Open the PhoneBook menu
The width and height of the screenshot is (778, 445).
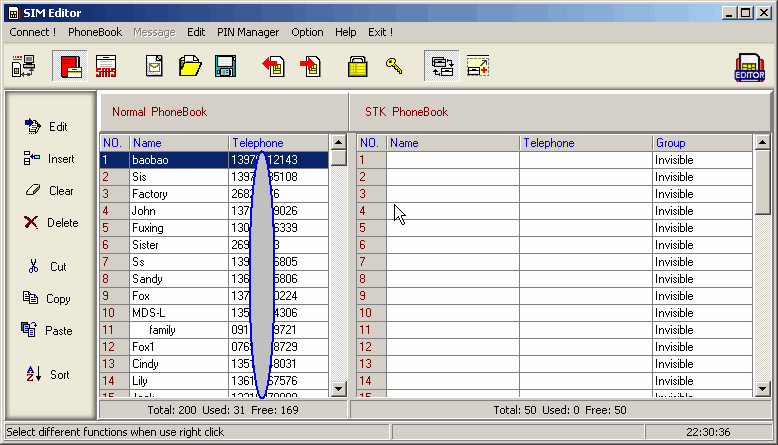pos(95,32)
